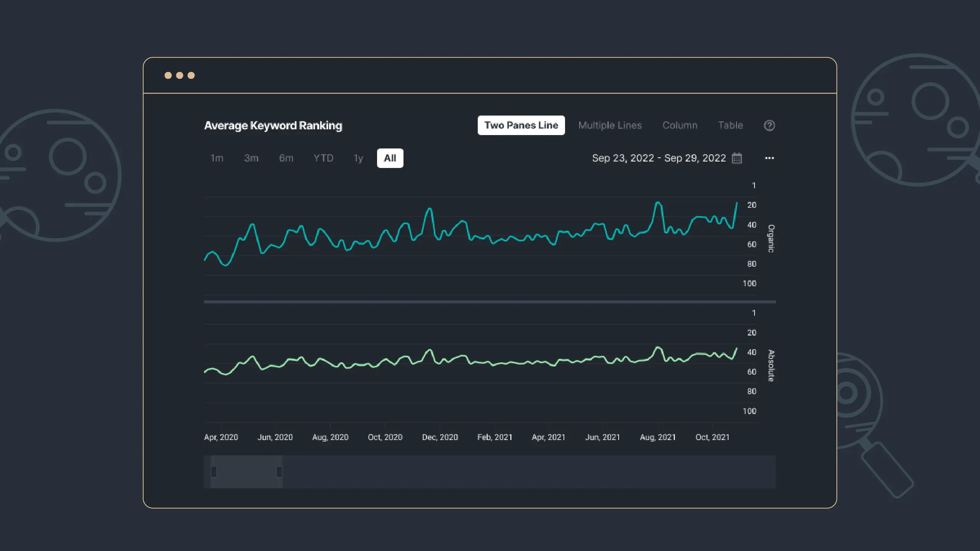Select the All time range
The height and width of the screenshot is (551, 980).
click(x=390, y=158)
